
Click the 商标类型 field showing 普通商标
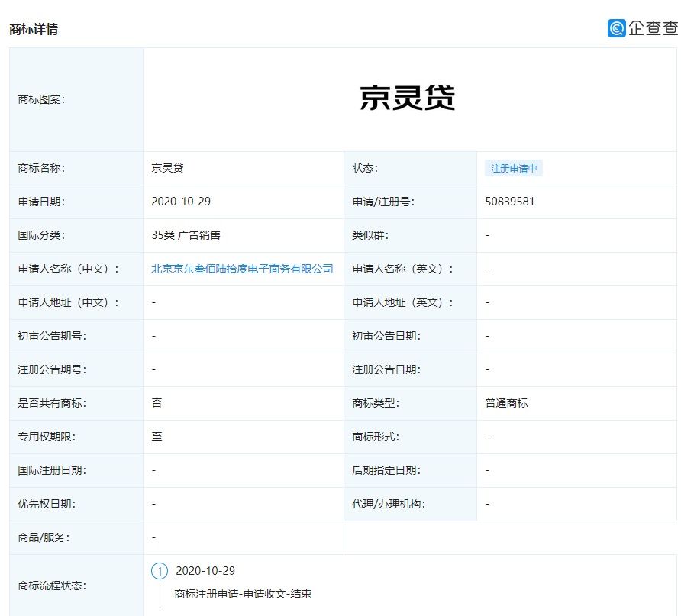pyautogui.click(x=502, y=403)
